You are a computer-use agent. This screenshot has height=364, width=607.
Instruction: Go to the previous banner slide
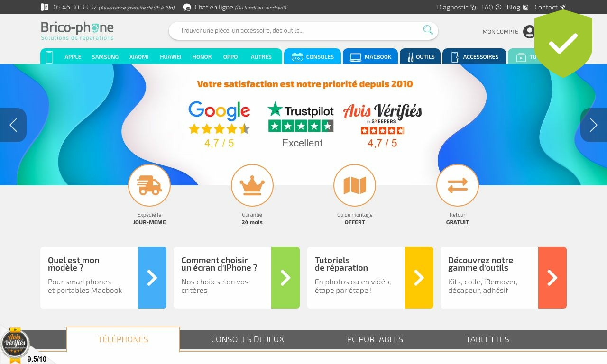[x=13, y=125]
